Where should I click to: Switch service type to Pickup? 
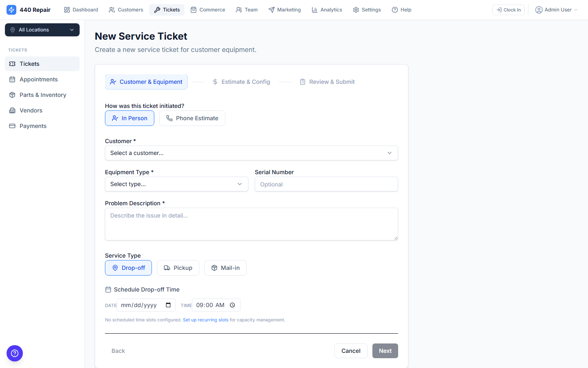pyautogui.click(x=178, y=268)
